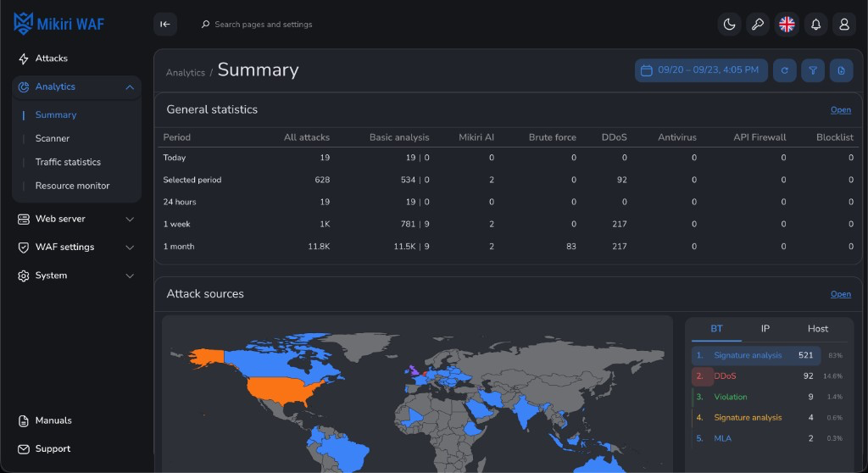This screenshot has height=473, width=868.
Task: Expand the Web server chevron
Action: pos(130,220)
